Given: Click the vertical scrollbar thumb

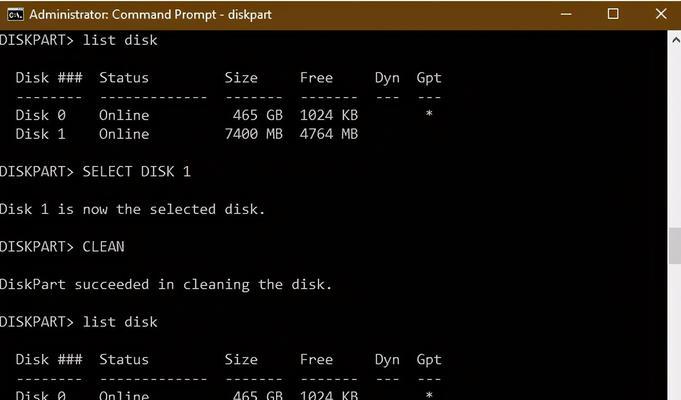Looking at the screenshot, I should [x=675, y=245].
